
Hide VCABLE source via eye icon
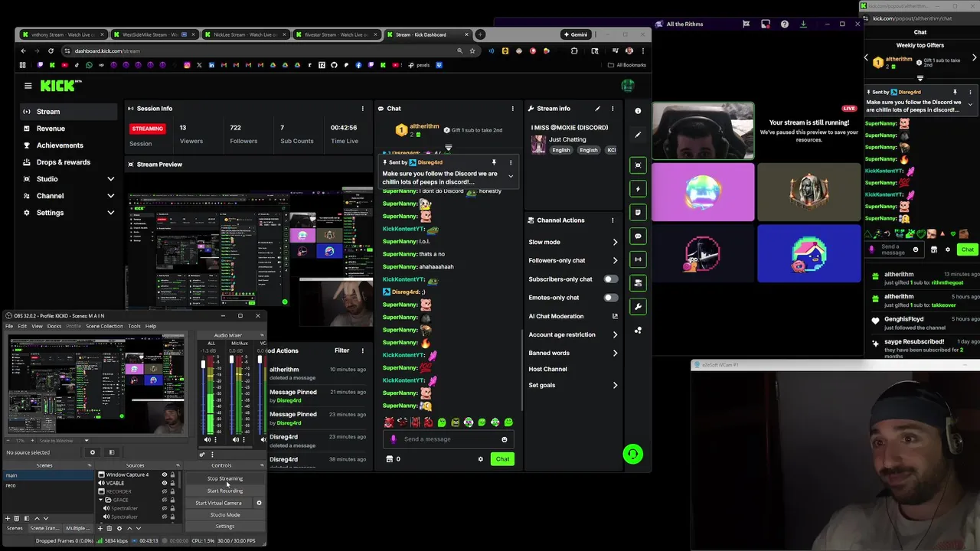click(164, 483)
